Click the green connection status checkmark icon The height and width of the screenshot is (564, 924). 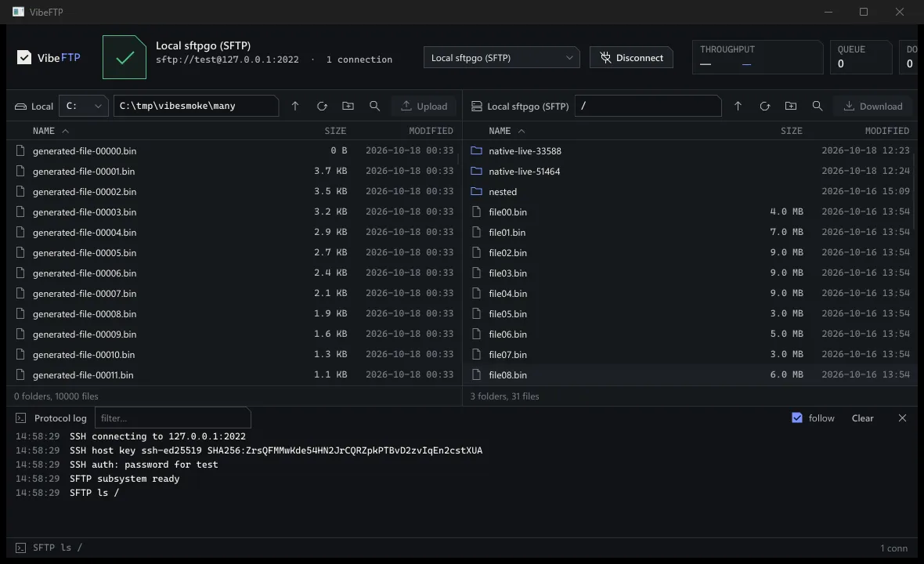(x=125, y=57)
